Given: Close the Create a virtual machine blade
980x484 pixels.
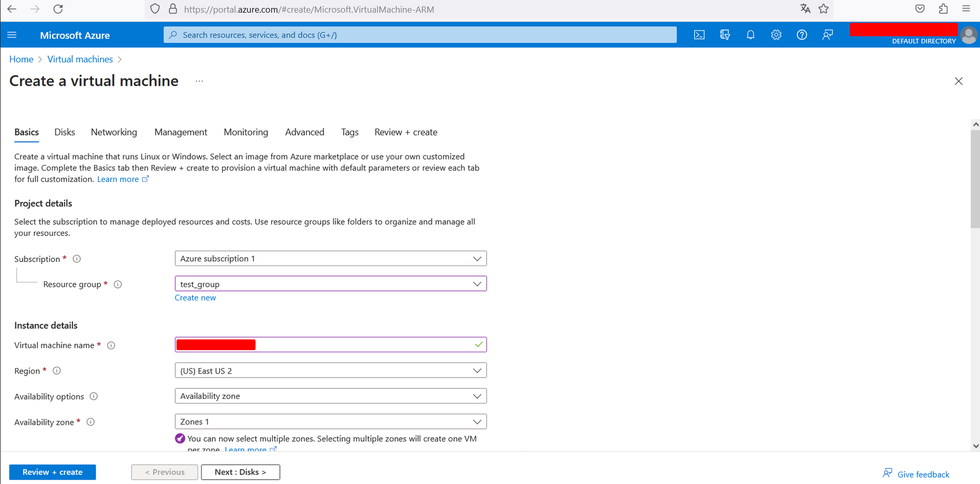Looking at the screenshot, I should 958,81.
